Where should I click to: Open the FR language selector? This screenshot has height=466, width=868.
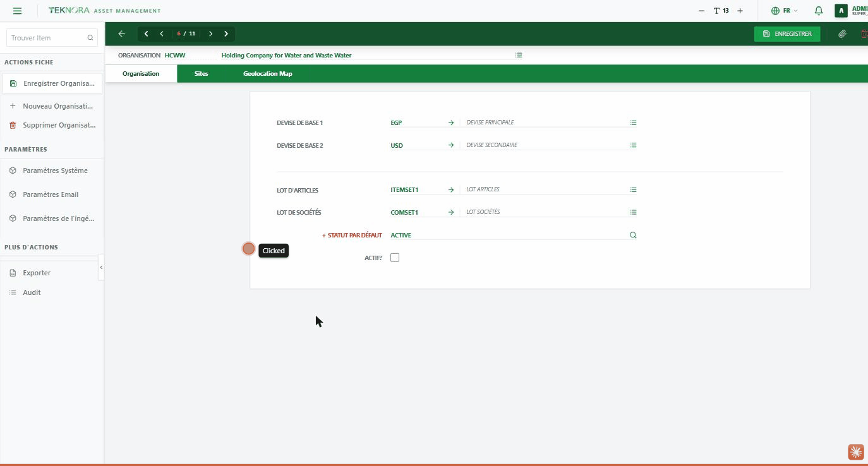[784, 11]
